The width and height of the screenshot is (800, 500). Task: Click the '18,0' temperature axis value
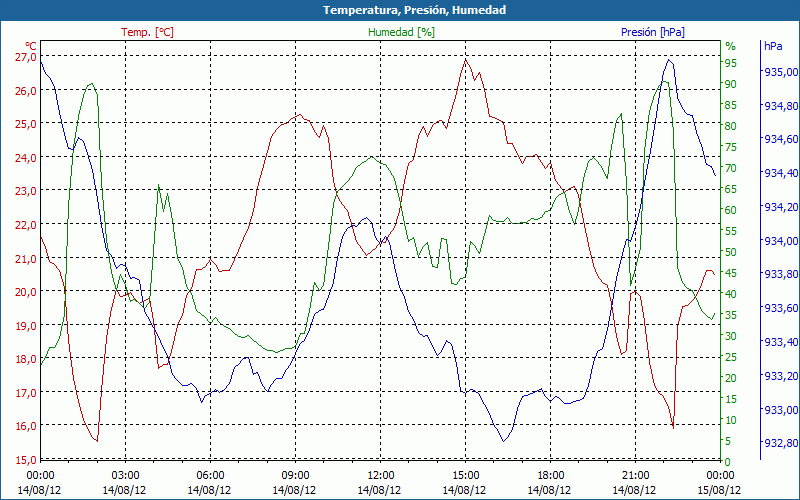[x=27, y=359]
